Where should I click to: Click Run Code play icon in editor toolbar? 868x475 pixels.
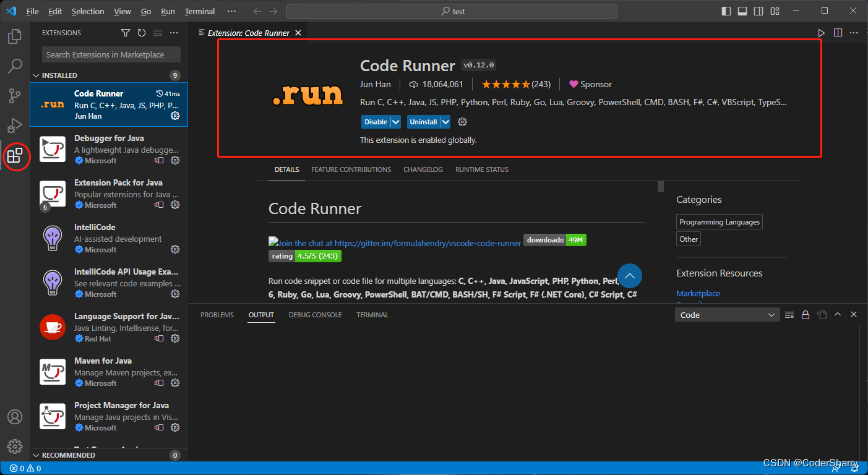coord(821,33)
